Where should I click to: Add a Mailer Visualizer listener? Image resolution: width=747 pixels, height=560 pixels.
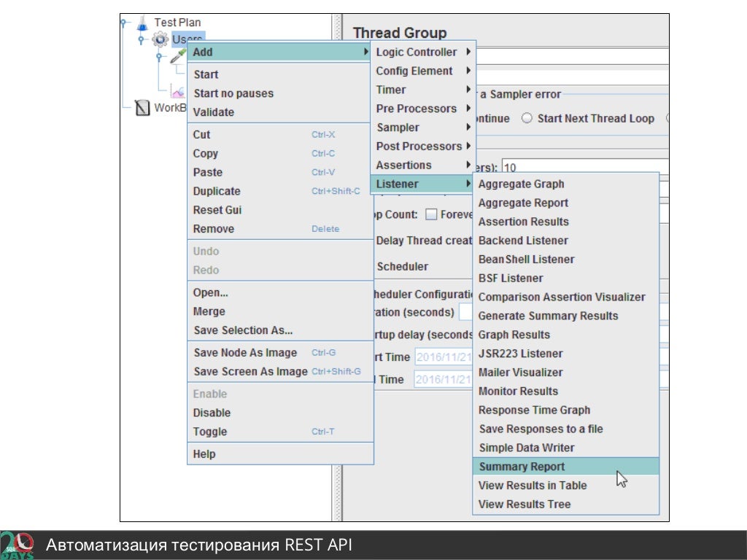point(566,373)
